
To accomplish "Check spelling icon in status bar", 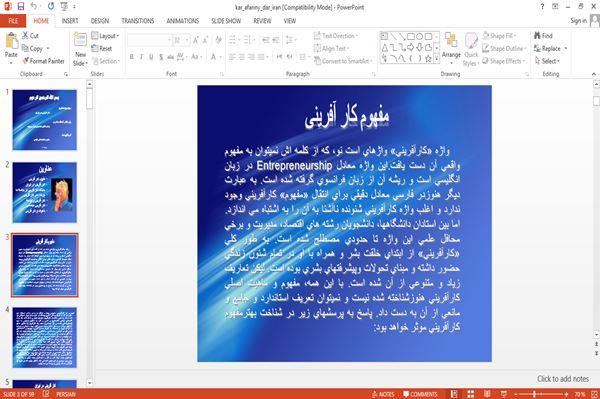I will pos(46,394).
